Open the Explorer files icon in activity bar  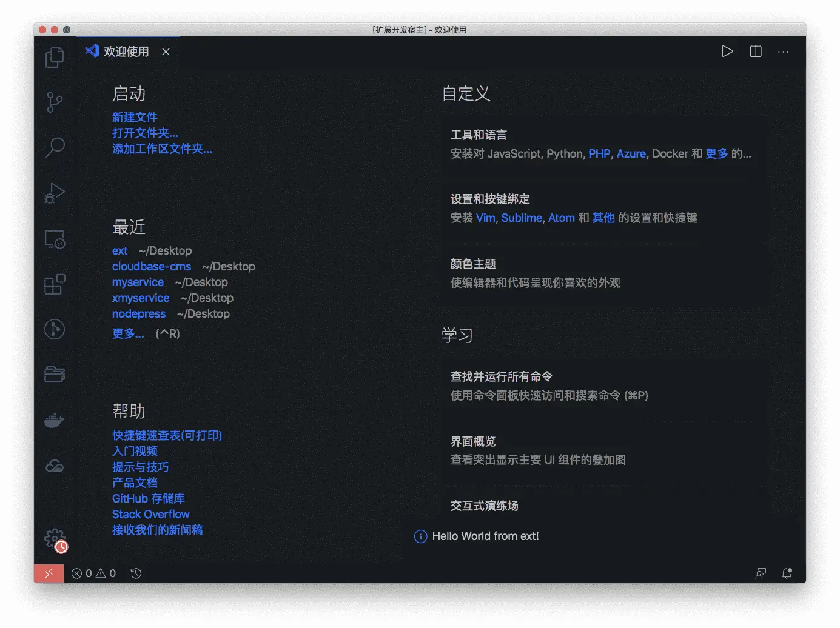pyautogui.click(x=55, y=57)
